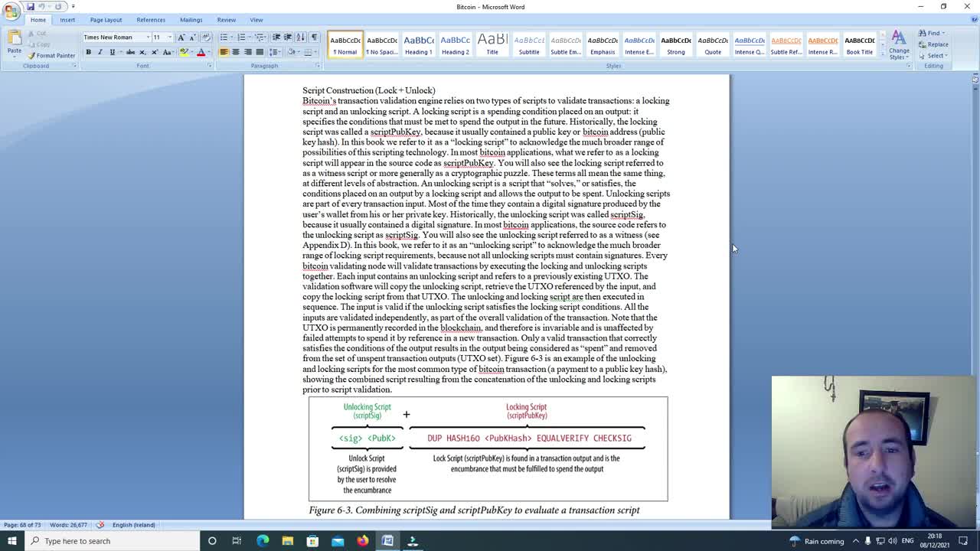Decrease the paragraph indent

pyautogui.click(x=276, y=37)
